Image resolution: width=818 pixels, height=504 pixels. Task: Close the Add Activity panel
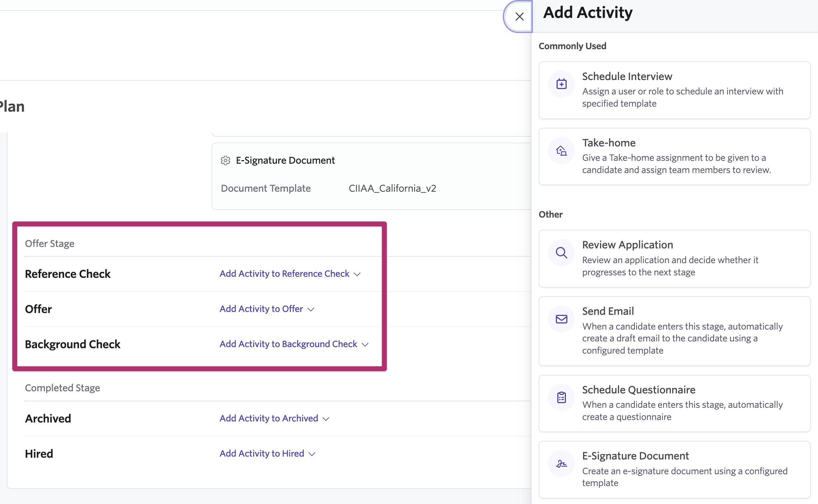(x=519, y=17)
